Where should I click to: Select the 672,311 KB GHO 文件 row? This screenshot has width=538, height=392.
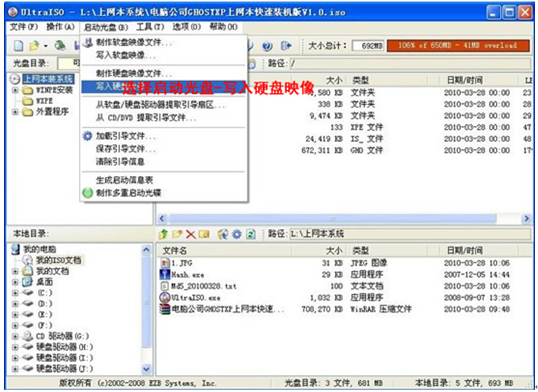[x=343, y=150]
